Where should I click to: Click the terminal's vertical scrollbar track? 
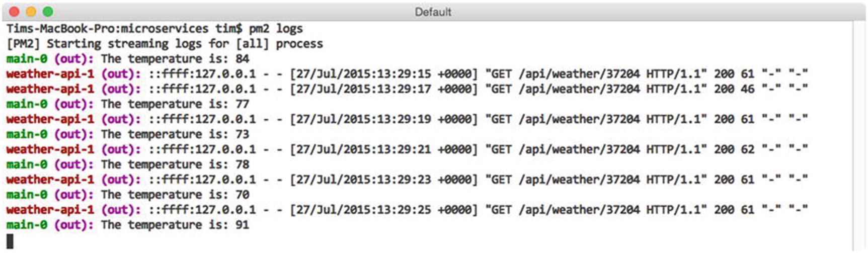coord(859,136)
